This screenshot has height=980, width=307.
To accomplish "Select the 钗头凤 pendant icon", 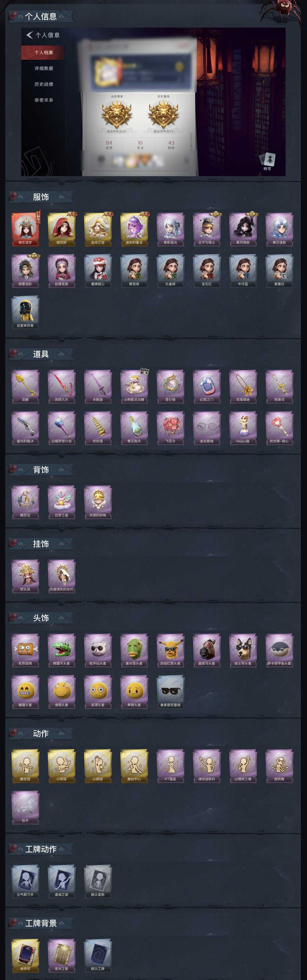I will (25, 576).
